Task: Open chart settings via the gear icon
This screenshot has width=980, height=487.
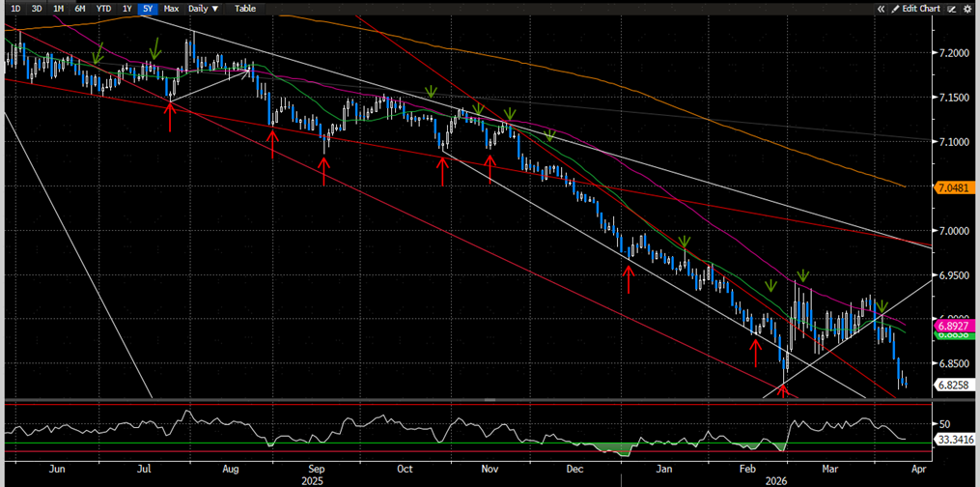Action: [967, 9]
